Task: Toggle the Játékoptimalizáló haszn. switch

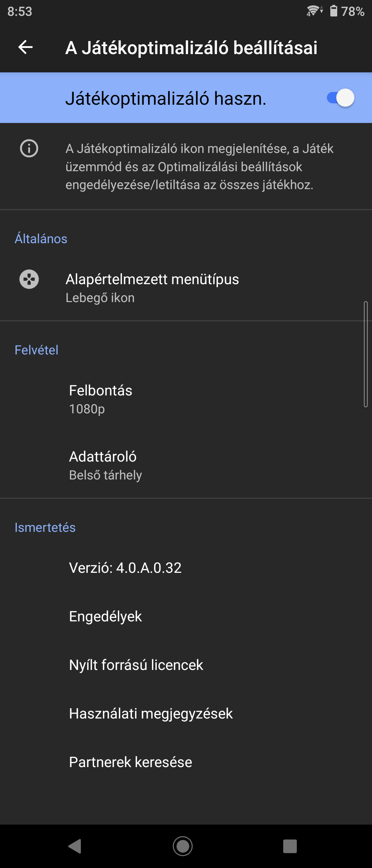Action: tap(340, 98)
